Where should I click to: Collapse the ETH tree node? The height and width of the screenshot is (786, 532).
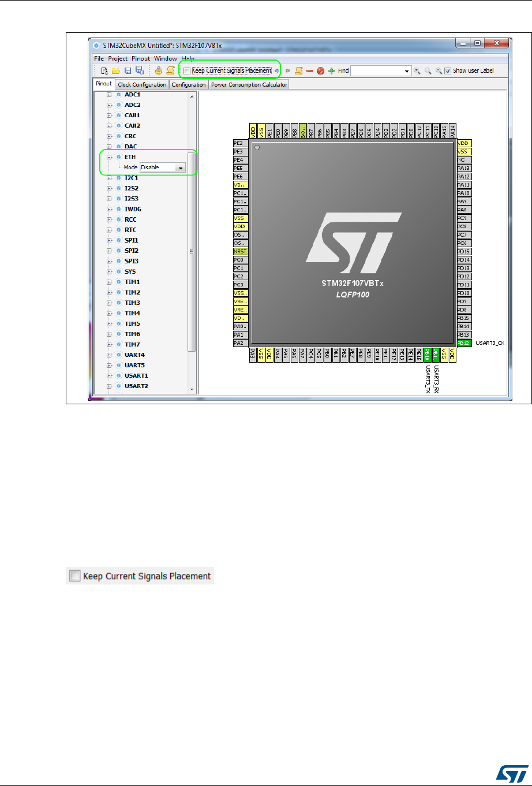click(x=109, y=157)
